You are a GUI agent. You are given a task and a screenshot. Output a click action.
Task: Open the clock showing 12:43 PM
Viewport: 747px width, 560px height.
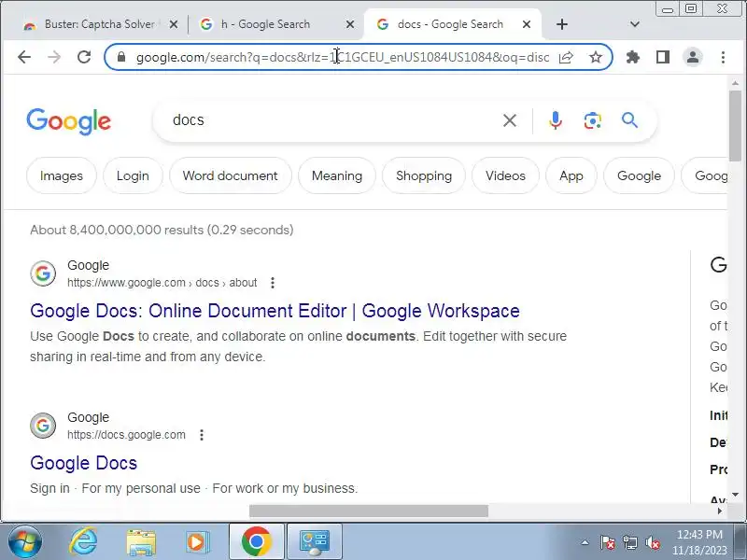click(x=699, y=542)
